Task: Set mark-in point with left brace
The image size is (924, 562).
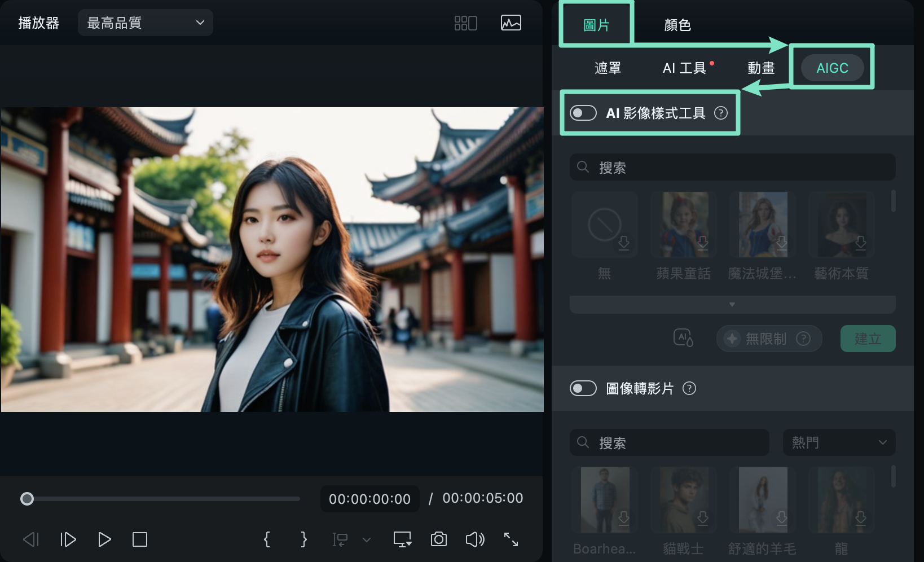Action: [x=267, y=539]
